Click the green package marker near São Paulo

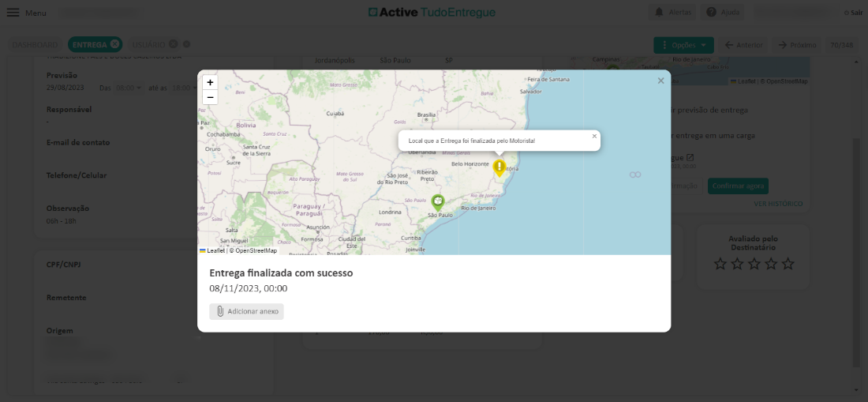(x=438, y=203)
